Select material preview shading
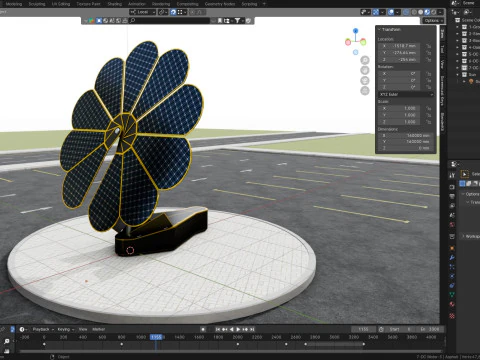The height and width of the screenshot is (360, 480). (427, 12)
